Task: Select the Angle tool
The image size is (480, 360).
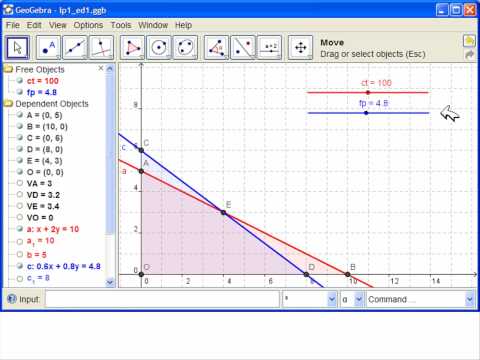Action: pyautogui.click(x=216, y=48)
